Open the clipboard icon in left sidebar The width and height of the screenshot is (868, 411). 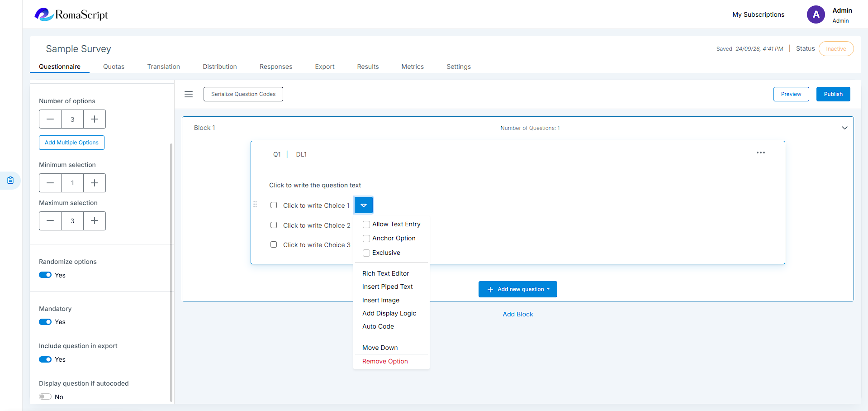(10, 181)
